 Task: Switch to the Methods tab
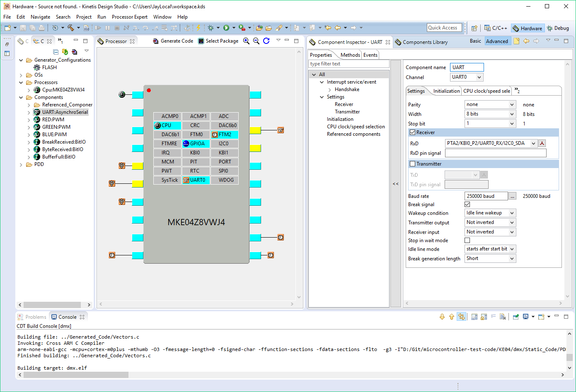(350, 55)
